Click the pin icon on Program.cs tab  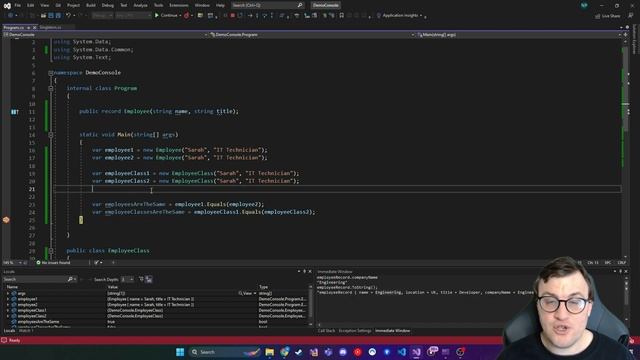pos(28,27)
